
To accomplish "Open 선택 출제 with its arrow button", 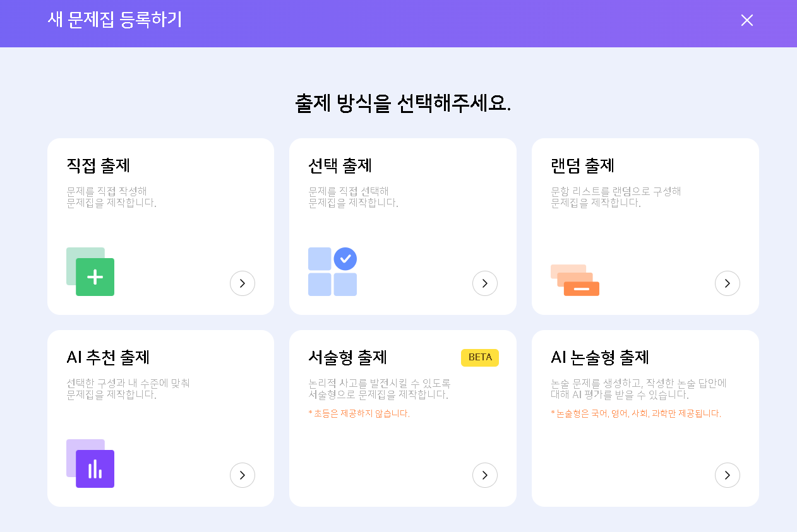I will click(x=485, y=284).
